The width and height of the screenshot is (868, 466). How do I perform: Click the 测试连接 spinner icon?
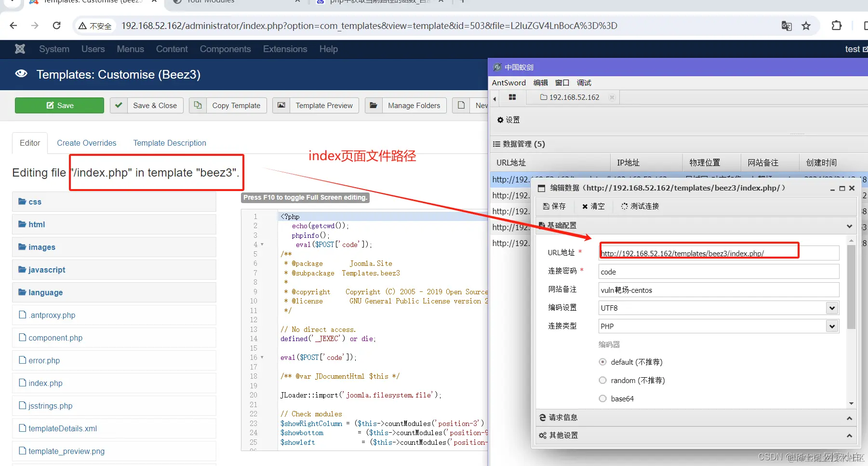click(625, 206)
